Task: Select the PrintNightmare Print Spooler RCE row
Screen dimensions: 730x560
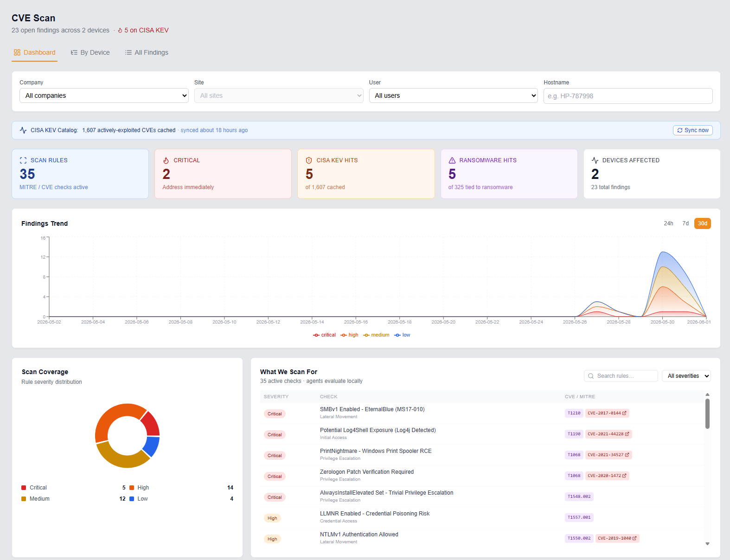Action: pyautogui.click(x=482, y=455)
